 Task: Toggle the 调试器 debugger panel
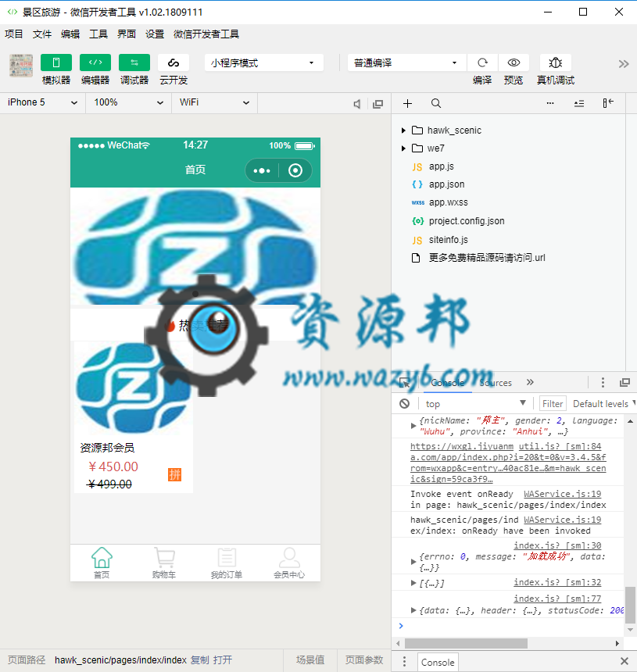tap(134, 63)
